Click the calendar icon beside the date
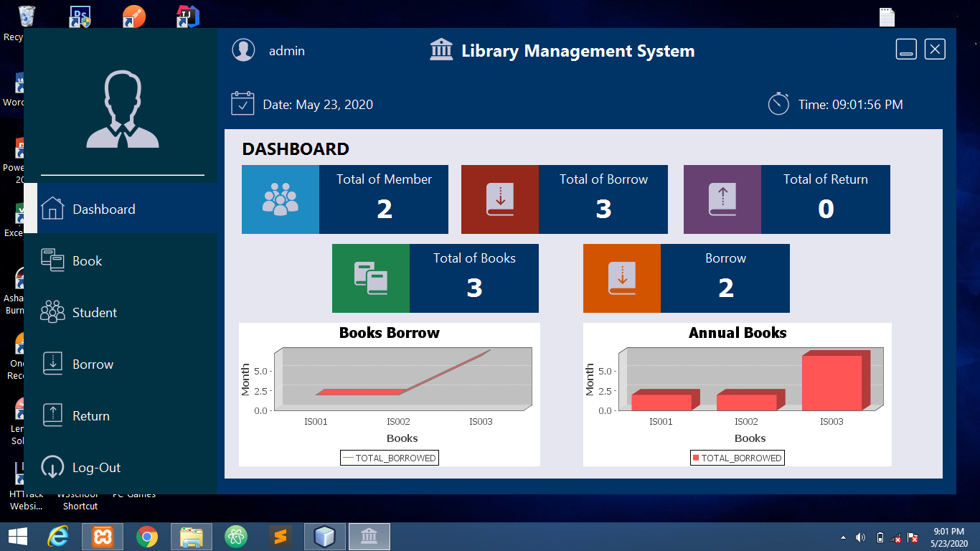Viewport: 980px width, 551px height. (x=242, y=104)
